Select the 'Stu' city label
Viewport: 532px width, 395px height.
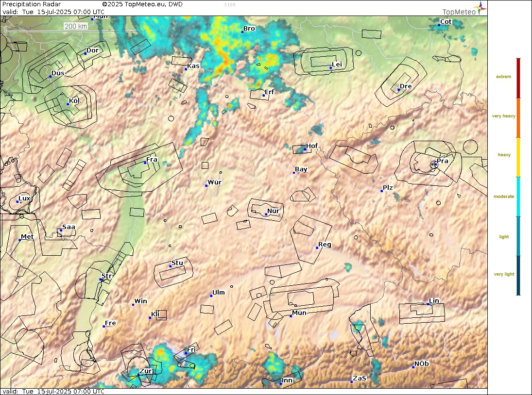(177, 263)
